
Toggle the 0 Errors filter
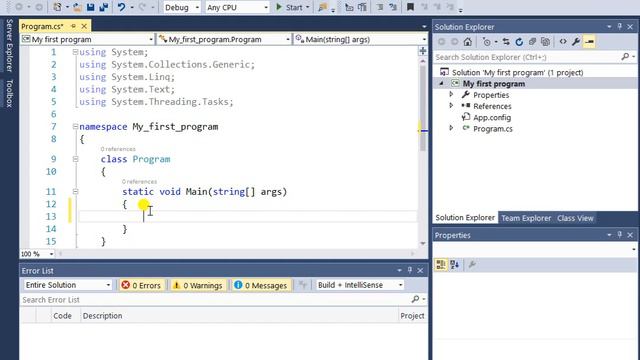click(141, 285)
